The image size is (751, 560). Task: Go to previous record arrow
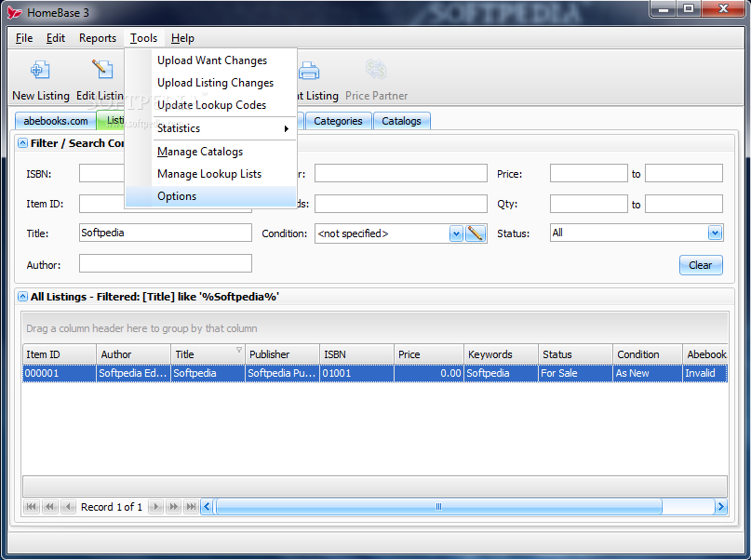click(x=69, y=506)
